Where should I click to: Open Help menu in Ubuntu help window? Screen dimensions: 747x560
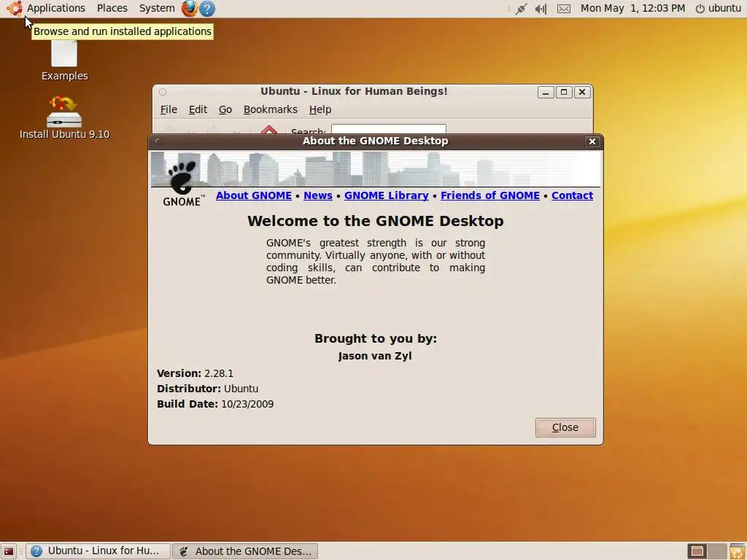pyautogui.click(x=320, y=109)
